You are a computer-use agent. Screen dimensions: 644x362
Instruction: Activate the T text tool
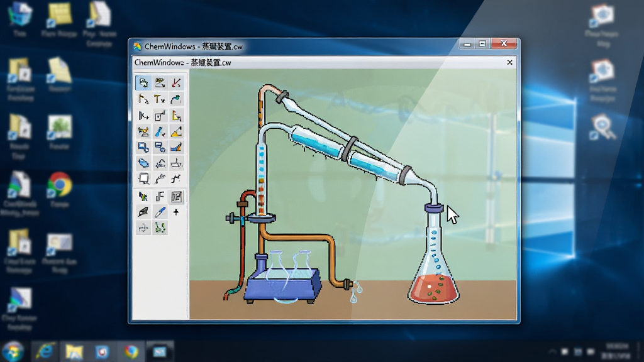[160, 99]
